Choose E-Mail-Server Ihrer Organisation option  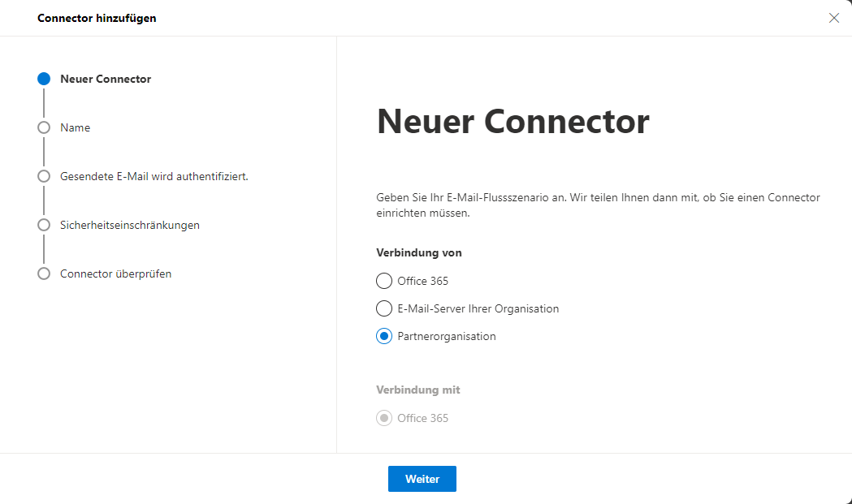[384, 308]
